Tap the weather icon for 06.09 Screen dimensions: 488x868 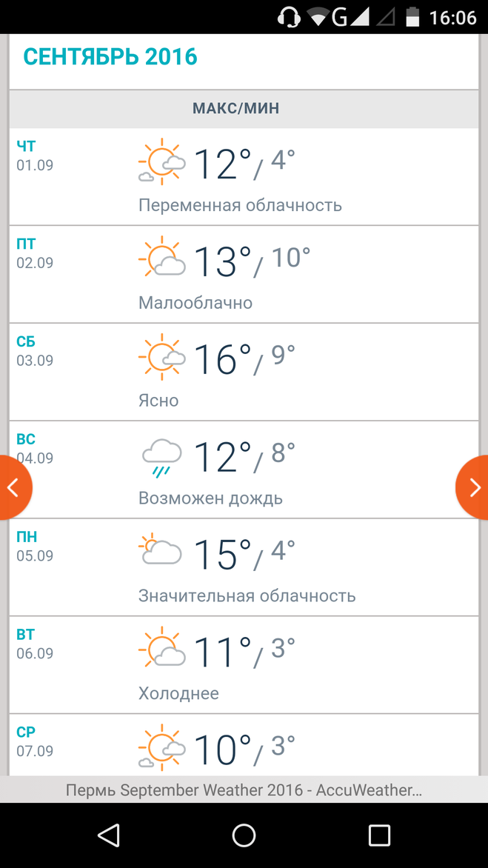coord(161,649)
